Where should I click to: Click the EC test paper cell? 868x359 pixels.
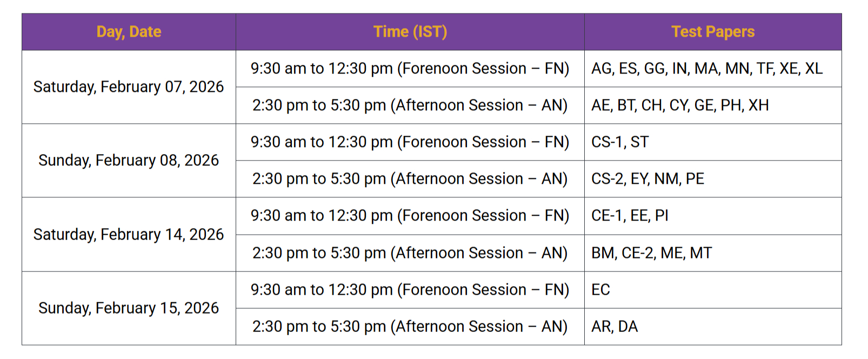(600, 290)
